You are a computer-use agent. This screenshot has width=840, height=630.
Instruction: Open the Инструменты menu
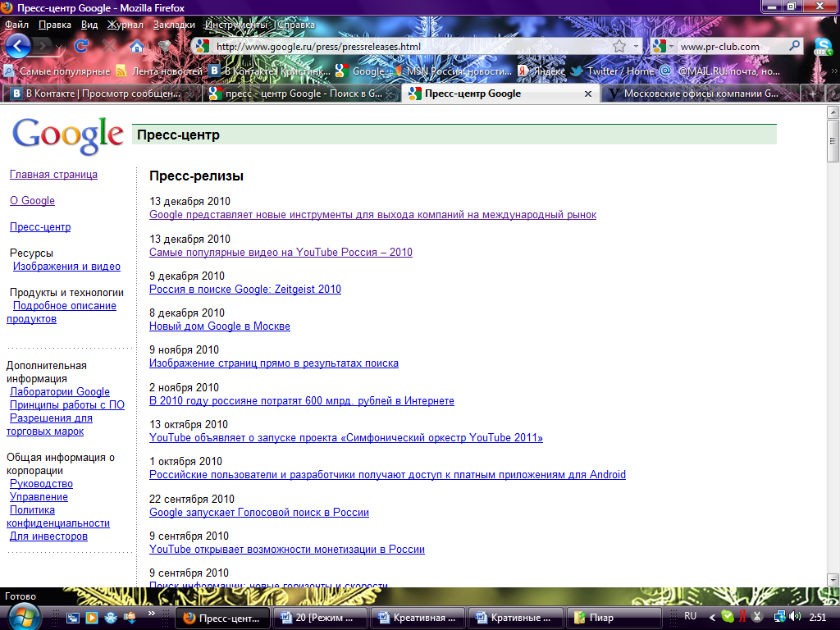(x=235, y=25)
